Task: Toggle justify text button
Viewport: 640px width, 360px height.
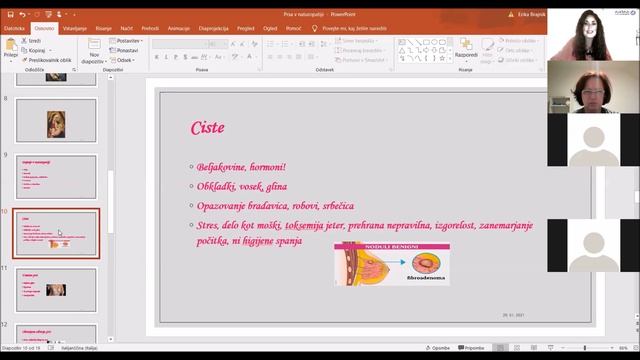Action: pyautogui.click(x=299, y=57)
